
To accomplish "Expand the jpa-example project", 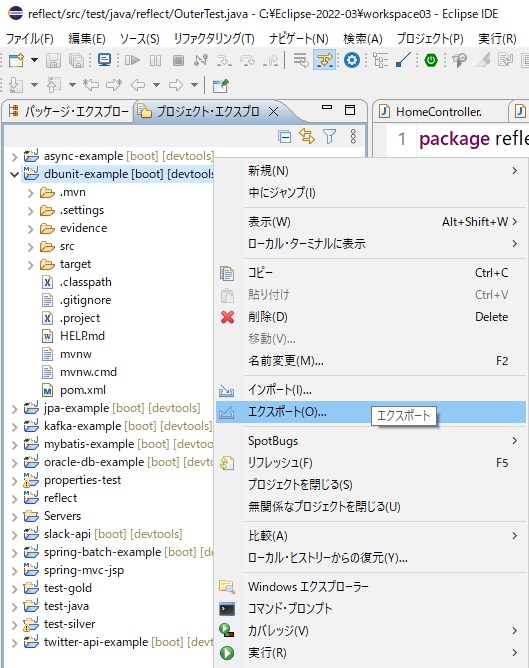I will click(14, 409).
